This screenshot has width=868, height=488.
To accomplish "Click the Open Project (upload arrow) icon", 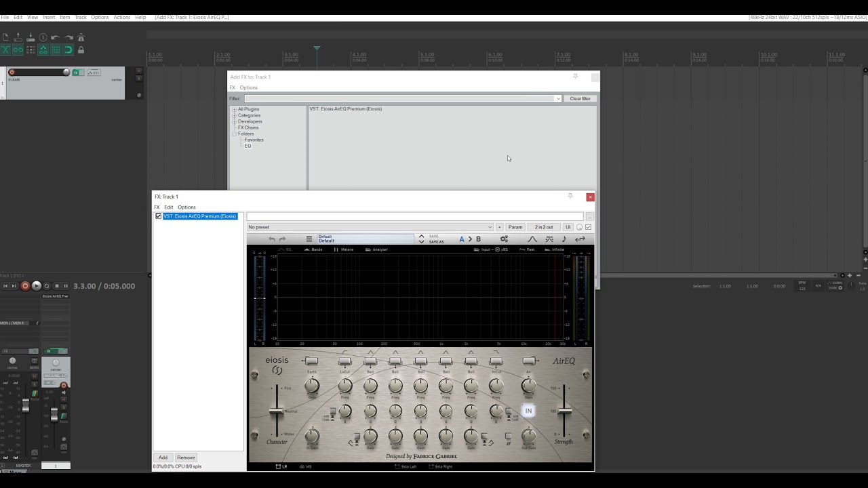I will (18, 37).
